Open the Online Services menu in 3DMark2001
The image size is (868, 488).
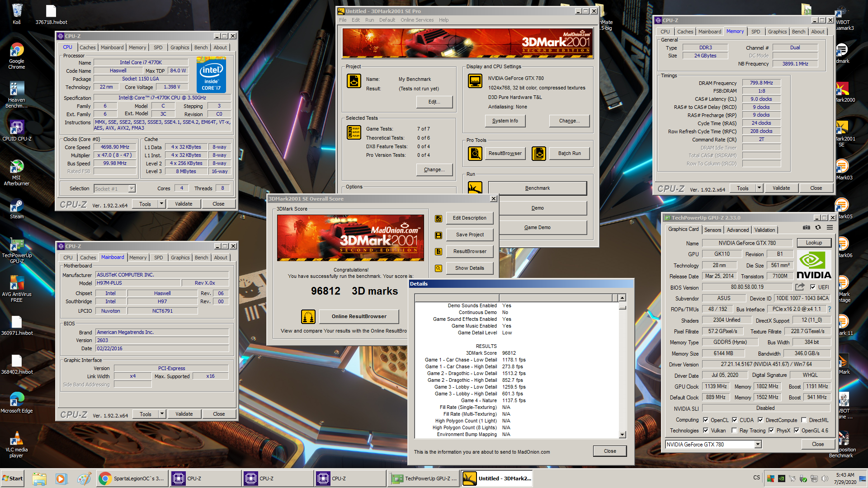(417, 20)
